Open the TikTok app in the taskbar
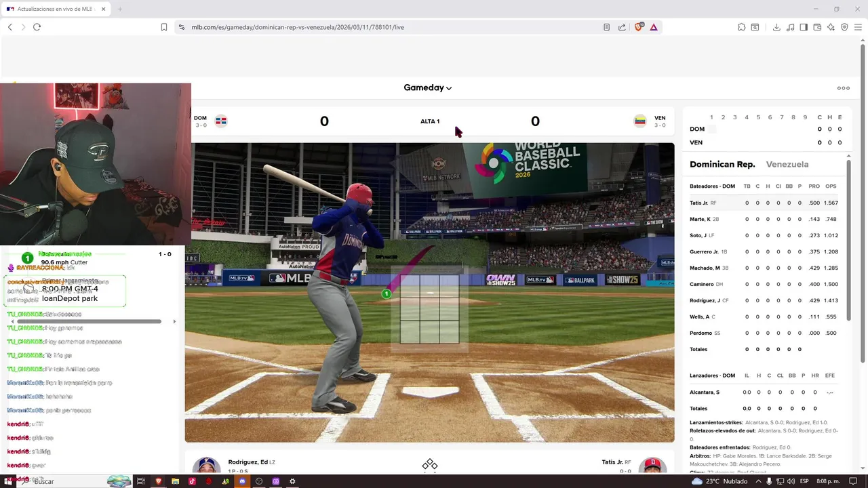This screenshot has height=488, width=868. (192, 481)
